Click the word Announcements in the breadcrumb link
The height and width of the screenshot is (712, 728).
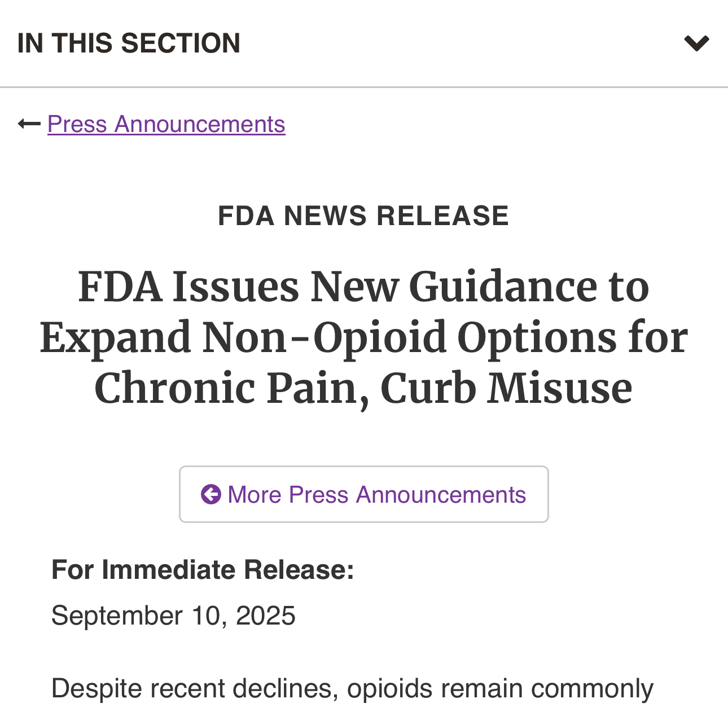(x=200, y=124)
